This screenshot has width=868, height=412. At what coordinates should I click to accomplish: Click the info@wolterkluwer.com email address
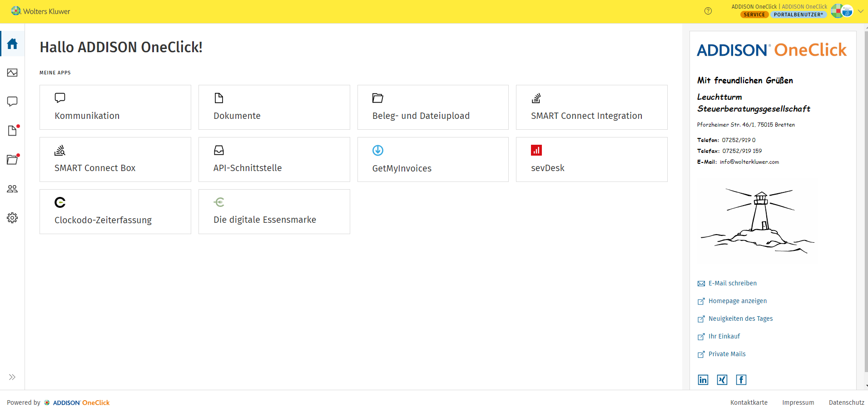(x=749, y=162)
